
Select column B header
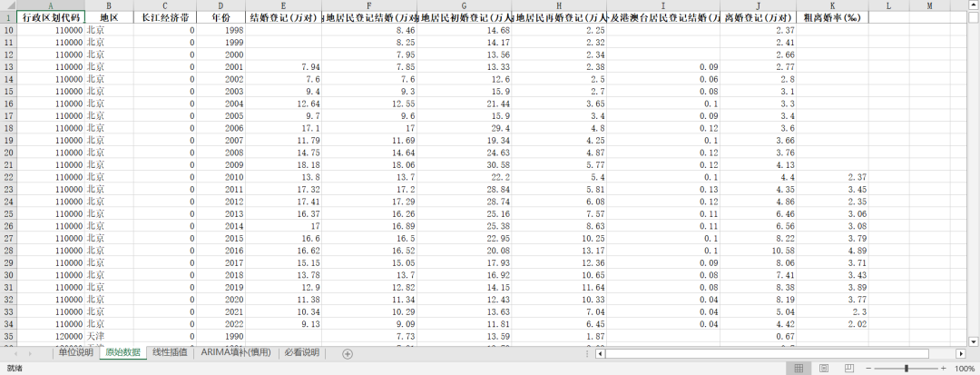pos(109,5)
